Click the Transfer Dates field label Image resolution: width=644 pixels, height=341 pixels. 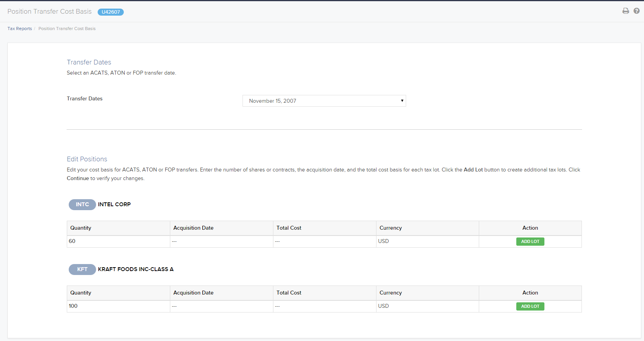coord(85,99)
